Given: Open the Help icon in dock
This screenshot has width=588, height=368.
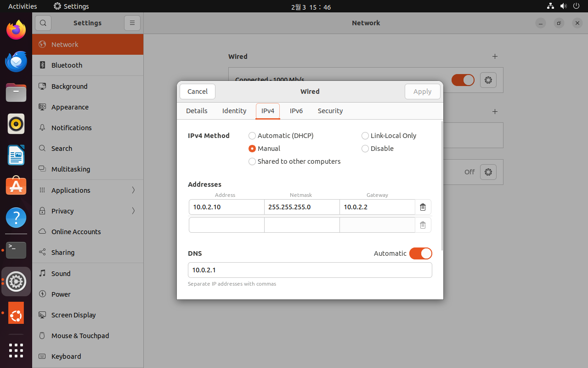Looking at the screenshot, I should (x=16, y=217).
